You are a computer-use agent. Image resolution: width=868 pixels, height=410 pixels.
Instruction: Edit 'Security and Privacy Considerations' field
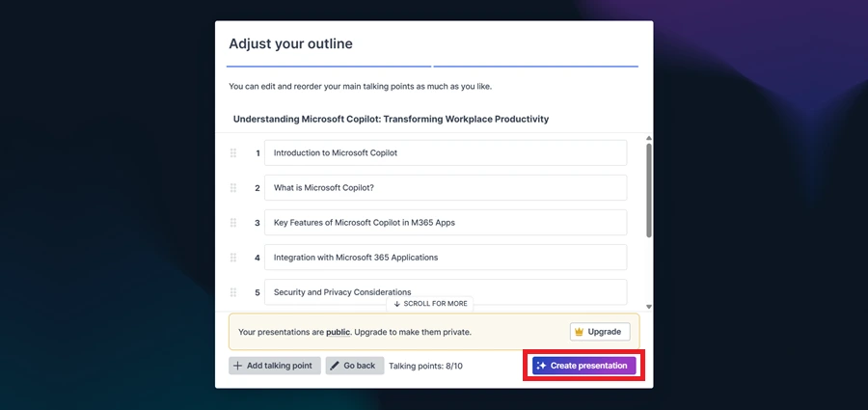point(446,292)
